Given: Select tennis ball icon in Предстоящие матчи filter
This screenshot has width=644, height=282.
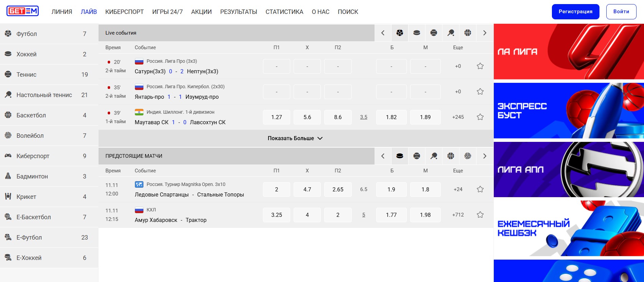Looking at the screenshot, I should [417, 156].
